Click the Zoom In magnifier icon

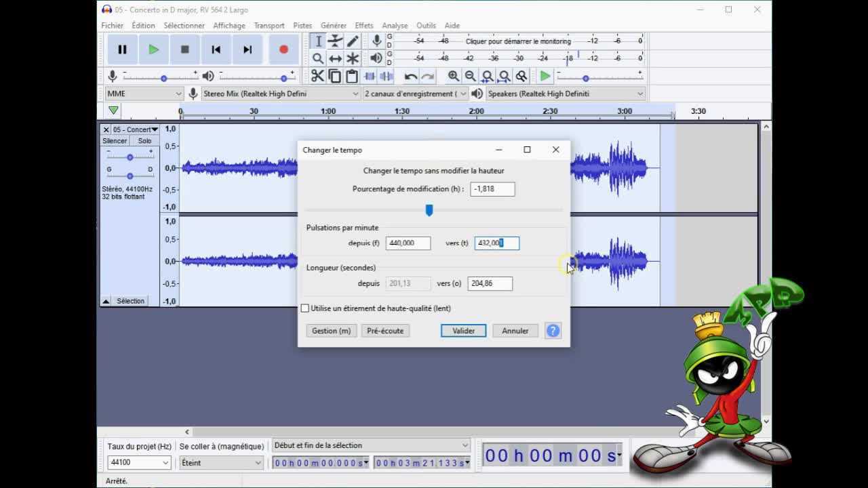pos(453,76)
